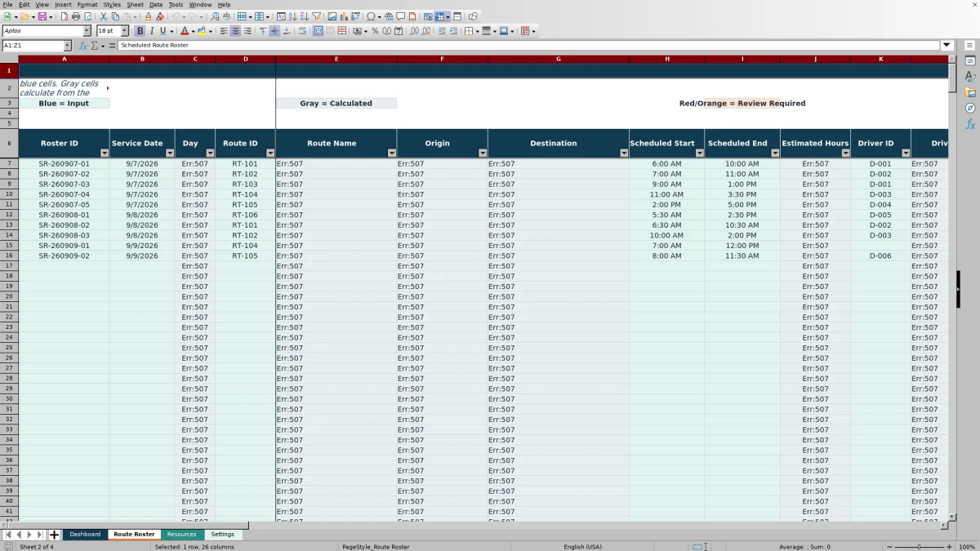Viewport: 980px width, 551px height.
Task: Expand the formula bar
Action: click(x=947, y=46)
